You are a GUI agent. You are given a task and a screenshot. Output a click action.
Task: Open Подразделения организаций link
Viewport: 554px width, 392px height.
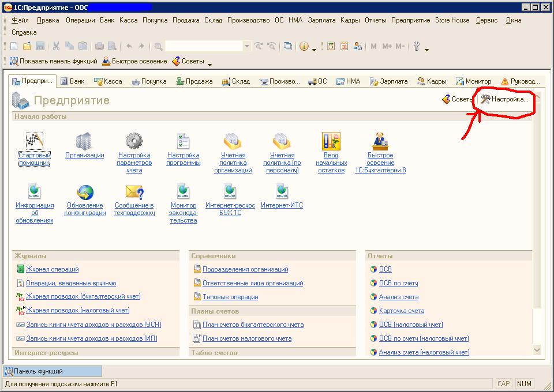(x=245, y=269)
